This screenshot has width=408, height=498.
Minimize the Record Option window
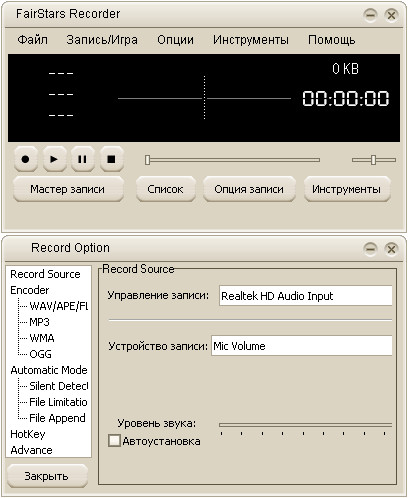[x=370, y=249]
